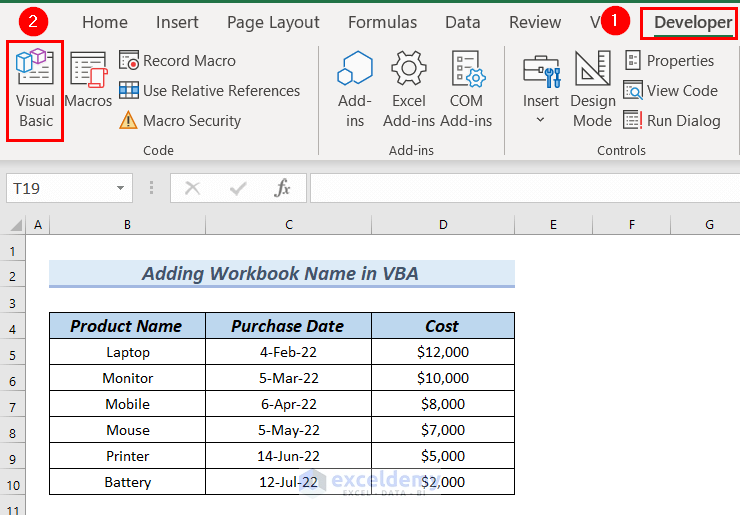740x515 pixels.
Task: Select column A header
Action: pyautogui.click(x=38, y=225)
